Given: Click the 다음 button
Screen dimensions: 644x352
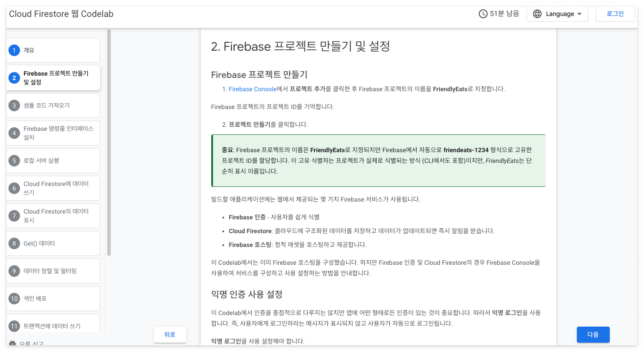Looking at the screenshot, I should point(593,335).
